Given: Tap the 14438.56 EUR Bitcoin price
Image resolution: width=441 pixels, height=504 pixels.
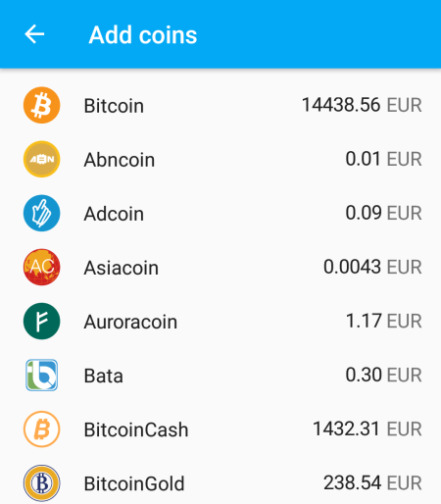Looking at the screenshot, I should tap(362, 105).
